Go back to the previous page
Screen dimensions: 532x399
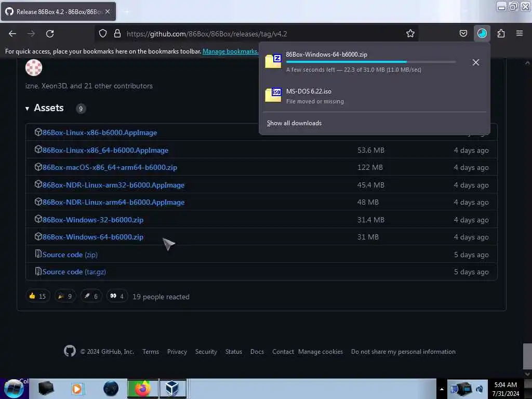[12, 34]
